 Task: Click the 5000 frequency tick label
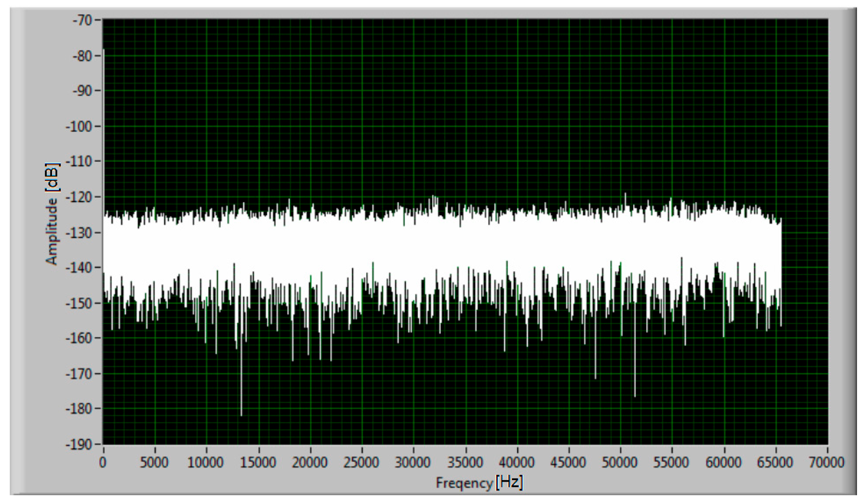(x=154, y=462)
